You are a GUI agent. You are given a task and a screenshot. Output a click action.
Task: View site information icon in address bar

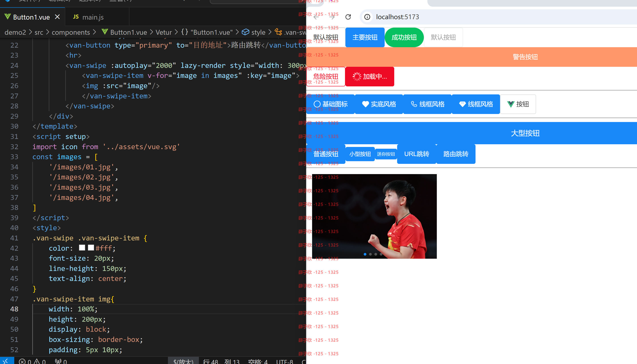(x=367, y=17)
